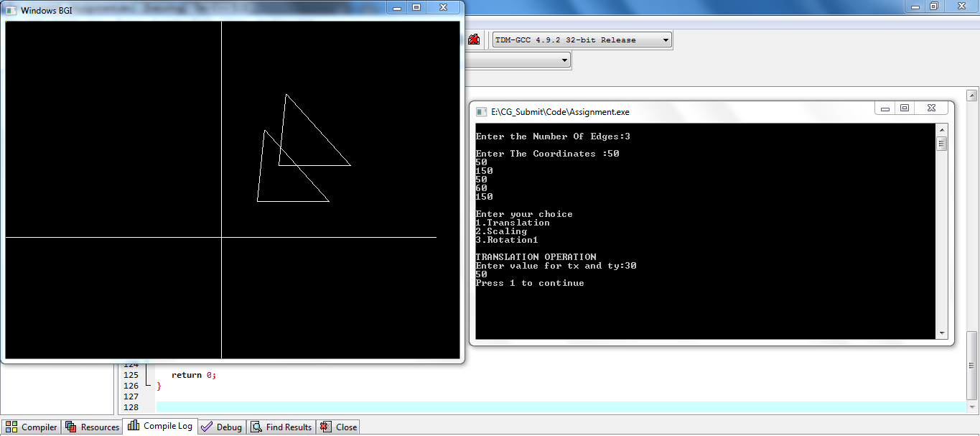Restore down the Assignment.exe console window
Screen dimensions: 980x436
point(905,107)
